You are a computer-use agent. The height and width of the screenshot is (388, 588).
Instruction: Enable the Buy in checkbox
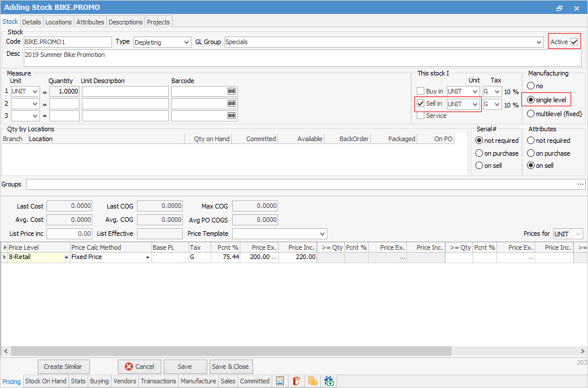click(x=421, y=92)
